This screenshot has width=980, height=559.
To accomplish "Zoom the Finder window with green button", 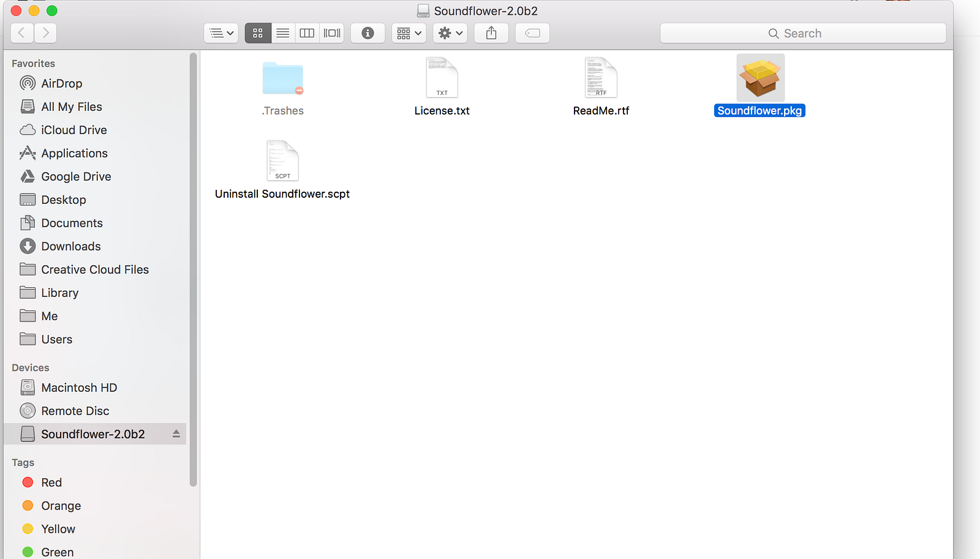I will (x=52, y=10).
